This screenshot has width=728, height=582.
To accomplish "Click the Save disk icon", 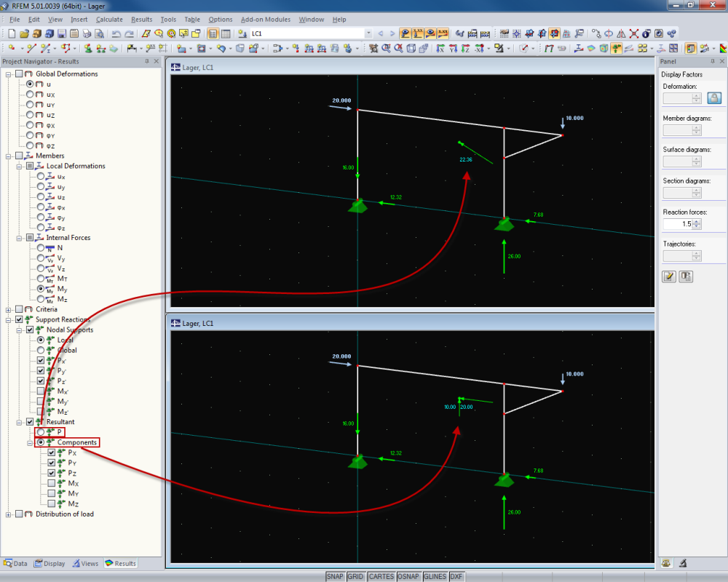I will (x=62, y=33).
